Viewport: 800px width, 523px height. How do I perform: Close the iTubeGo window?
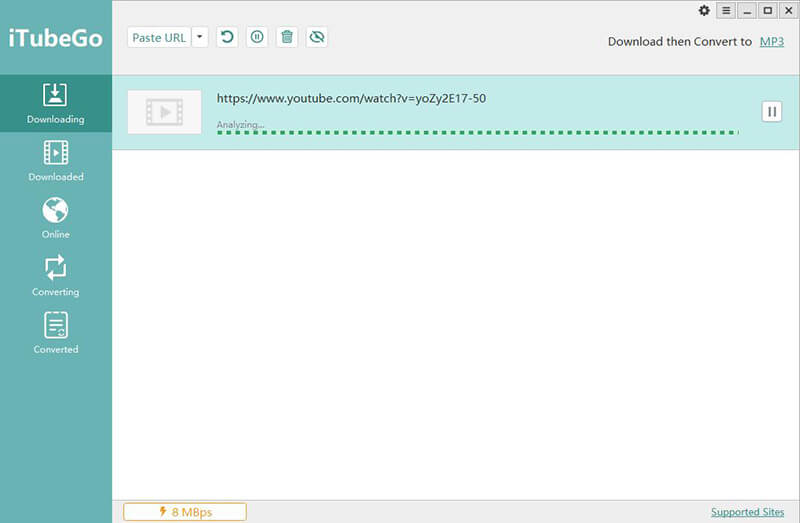[x=788, y=10]
